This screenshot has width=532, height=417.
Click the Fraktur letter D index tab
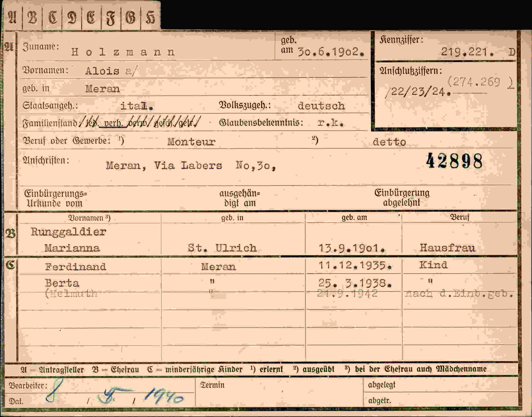(x=72, y=18)
